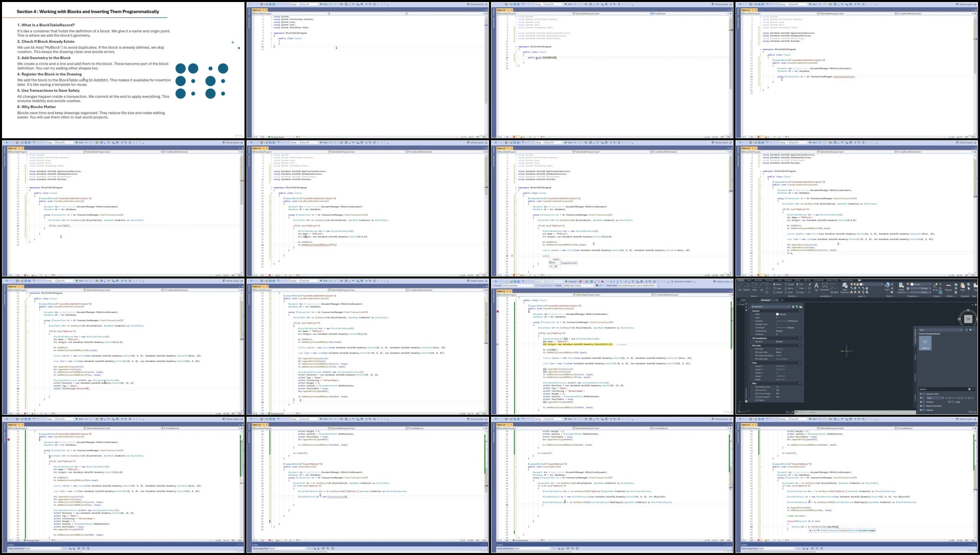Click the Insert block icon in AutoCAD ribbon

point(887,286)
